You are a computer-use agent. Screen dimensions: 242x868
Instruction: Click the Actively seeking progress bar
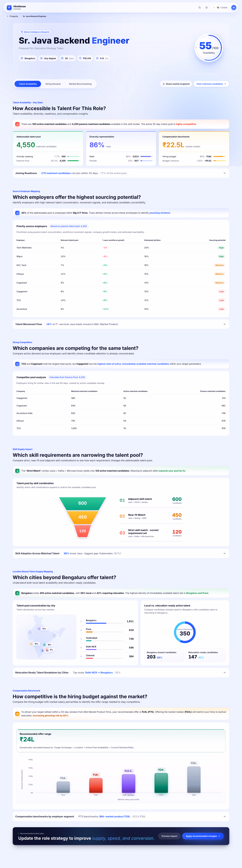(x=74, y=156)
